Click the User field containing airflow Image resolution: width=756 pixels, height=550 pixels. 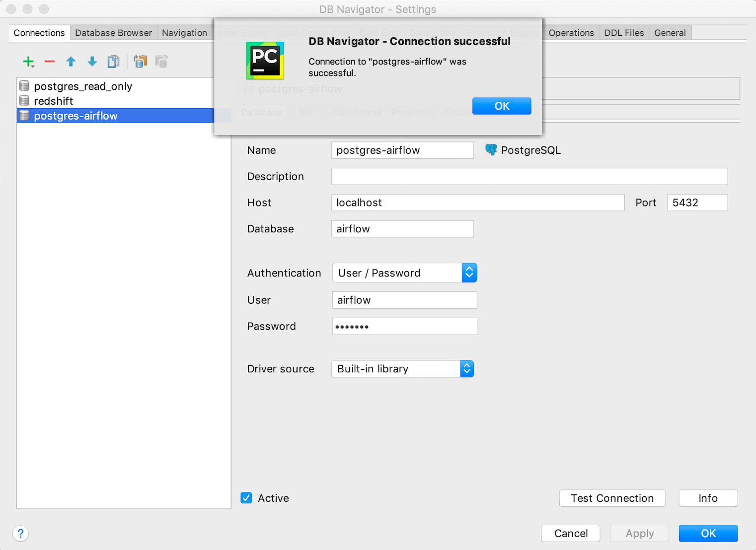tap(404, 300)
